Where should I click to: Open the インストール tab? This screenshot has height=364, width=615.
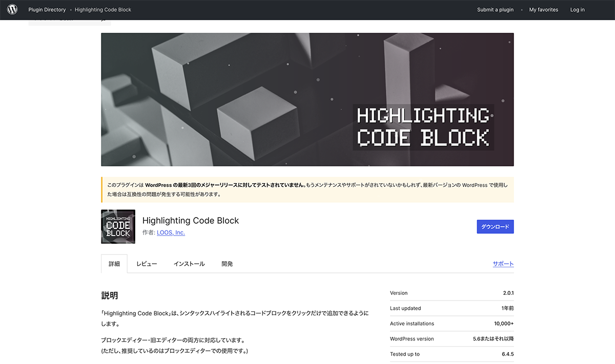click(x=189, y=264)
